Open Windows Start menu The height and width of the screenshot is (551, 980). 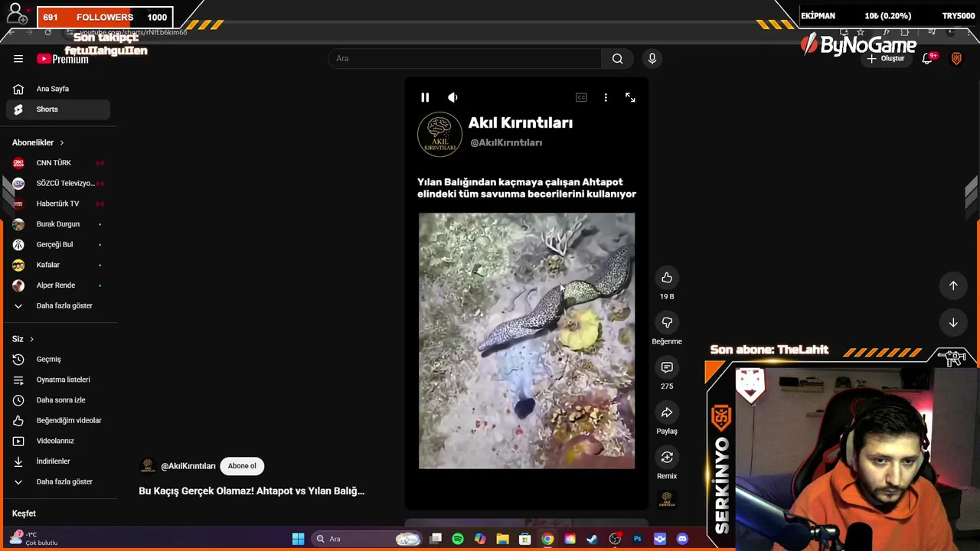coord(298,539)
